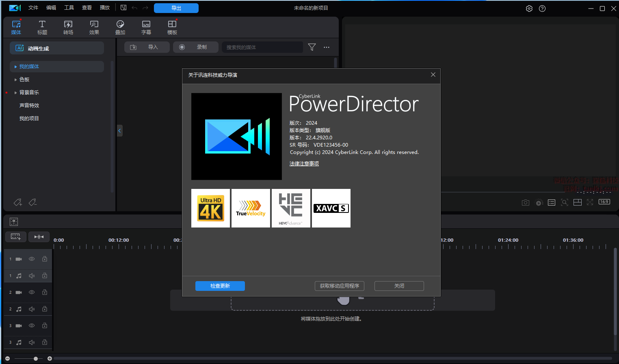Expand the 色板 tree item
619x364 pixels.
(x=15, y=80)
